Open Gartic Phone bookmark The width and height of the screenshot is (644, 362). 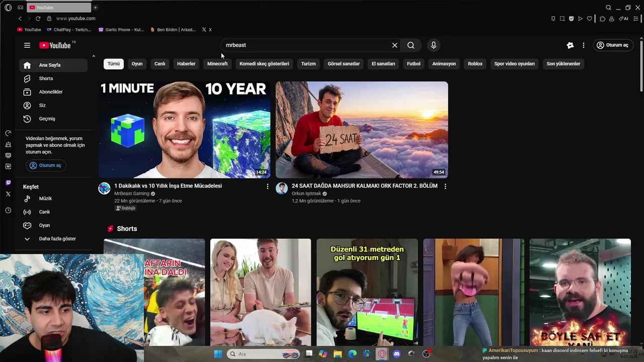(x=121, y=30)
